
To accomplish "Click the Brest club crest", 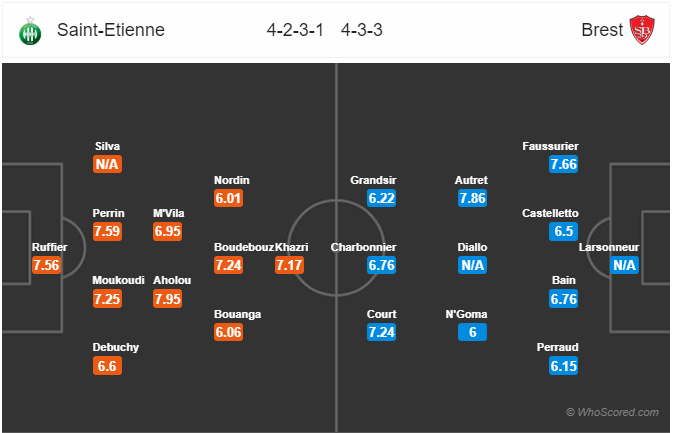I will 642,30.
